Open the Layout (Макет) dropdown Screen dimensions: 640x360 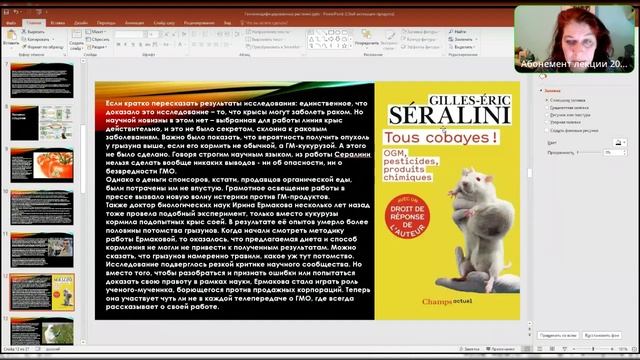[x=96, y=32]
